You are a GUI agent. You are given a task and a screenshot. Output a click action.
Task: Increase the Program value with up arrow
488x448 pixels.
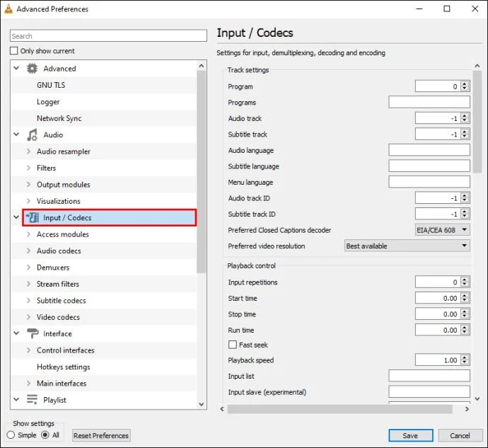[465, 84]
